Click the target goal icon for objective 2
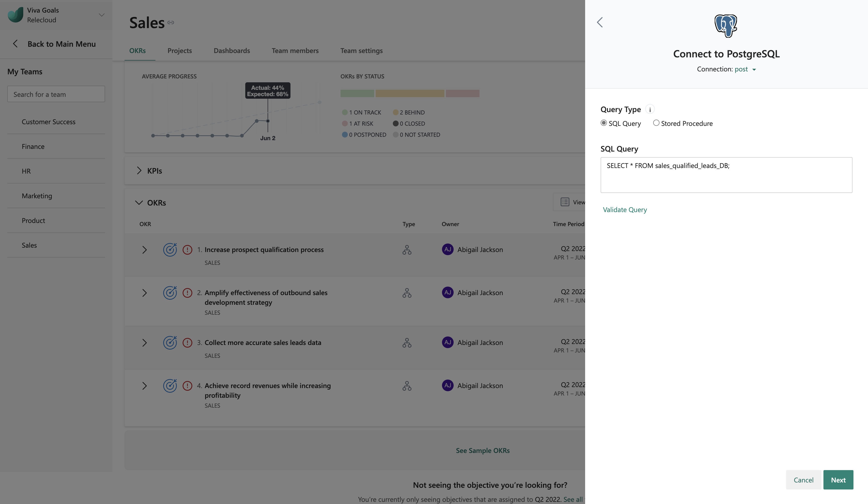The image size is (868, 504). [170, 293]
